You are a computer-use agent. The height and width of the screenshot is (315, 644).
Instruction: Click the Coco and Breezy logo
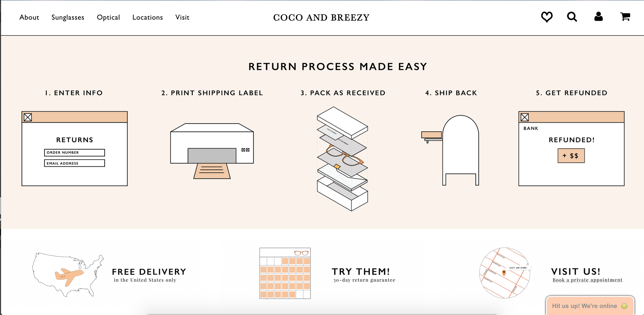pyautogui.click(x=321, y=17)
